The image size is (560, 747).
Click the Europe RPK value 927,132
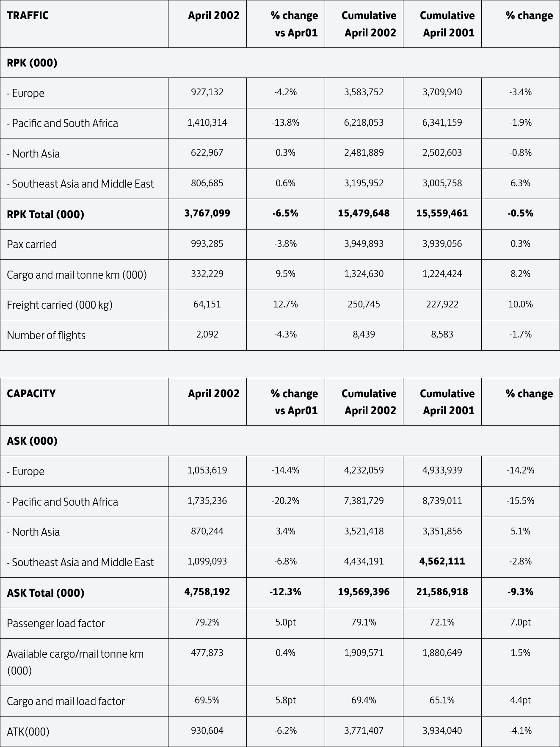coord(207,92)
